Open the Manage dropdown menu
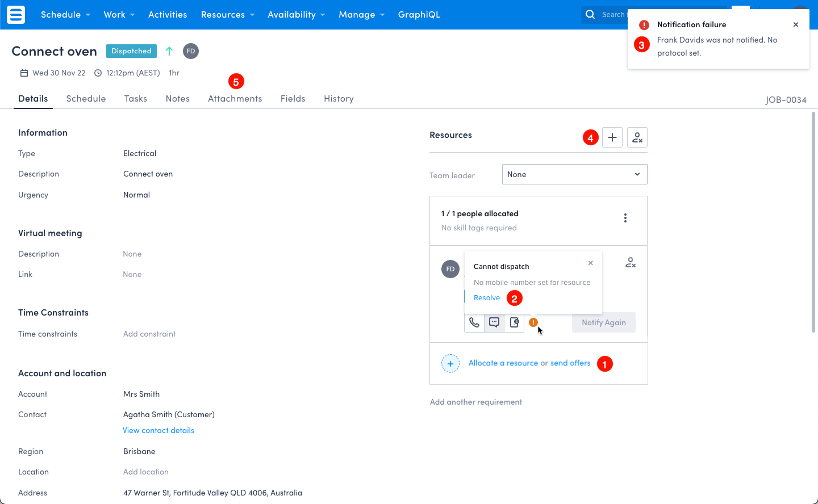 (x=361, y=15)
